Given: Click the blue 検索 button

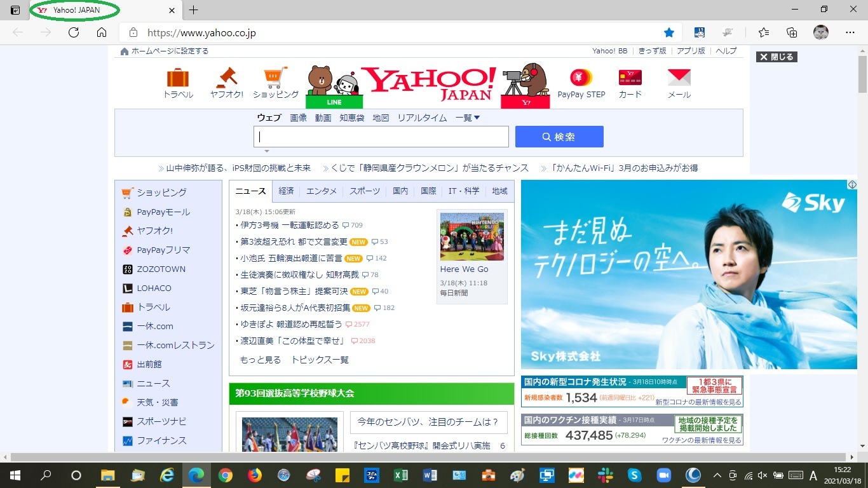Looking at the screenshot, I should (559, 137).
